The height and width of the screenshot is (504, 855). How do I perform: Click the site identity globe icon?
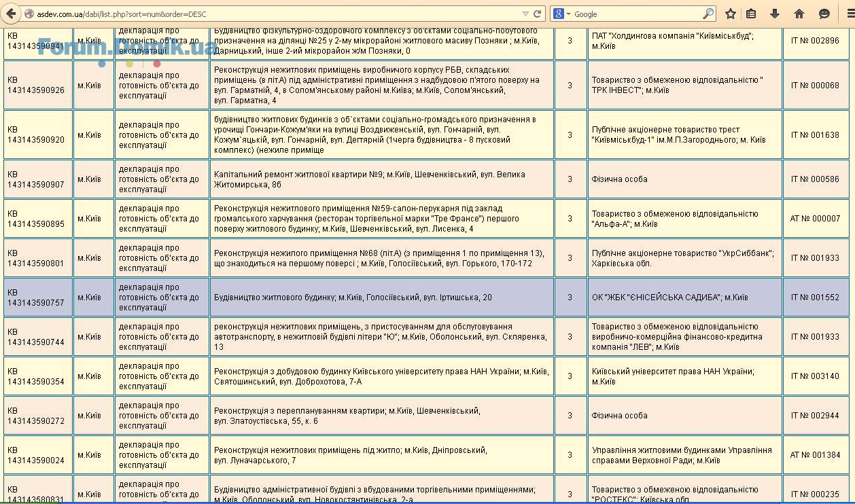pyautogui.click(x=29, y=14)
